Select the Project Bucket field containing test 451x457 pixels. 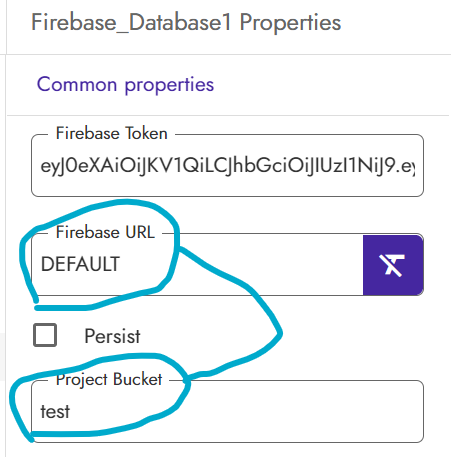(x=227, y=411)
